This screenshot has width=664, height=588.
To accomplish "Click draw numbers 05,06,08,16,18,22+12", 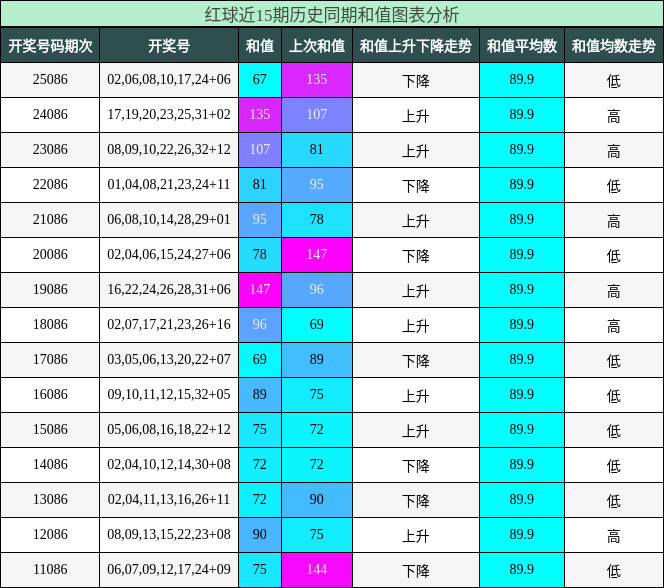I will 169,429.
